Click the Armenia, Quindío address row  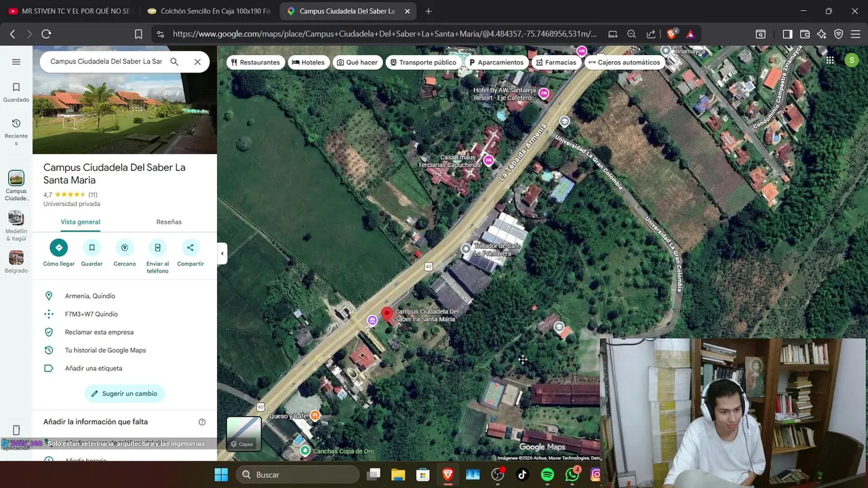(x=125, y=296)
